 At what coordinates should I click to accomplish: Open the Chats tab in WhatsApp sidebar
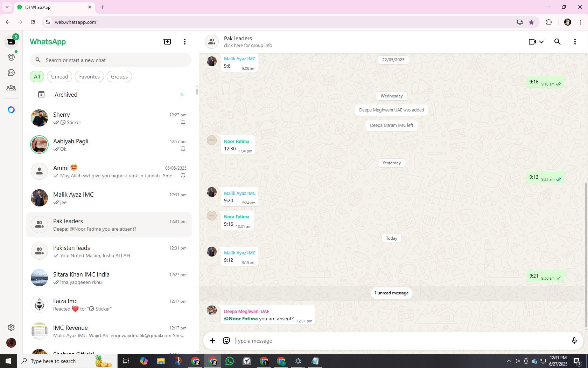(11, 42)
